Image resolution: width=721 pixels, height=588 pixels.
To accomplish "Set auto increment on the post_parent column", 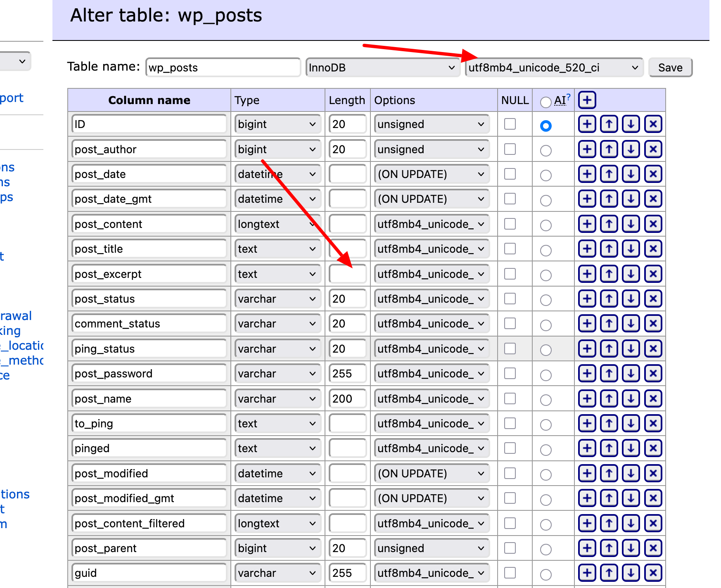I will [545, 549].
